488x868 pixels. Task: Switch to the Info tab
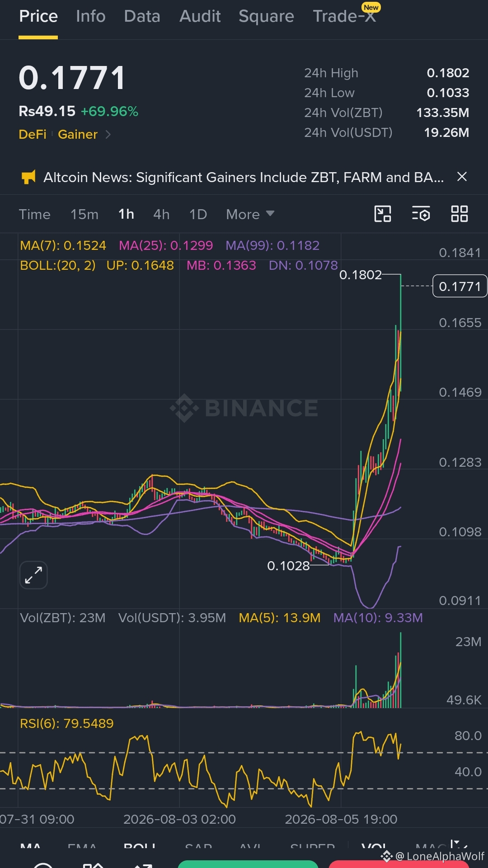point(91,16)
